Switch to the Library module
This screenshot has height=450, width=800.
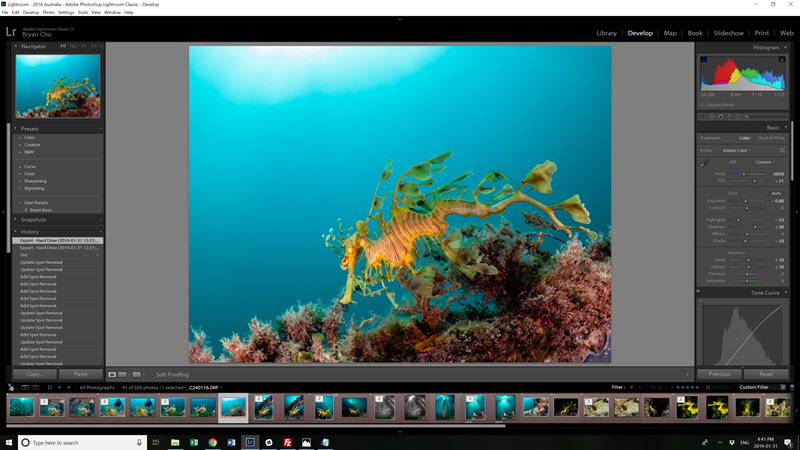tap(606, 33)
